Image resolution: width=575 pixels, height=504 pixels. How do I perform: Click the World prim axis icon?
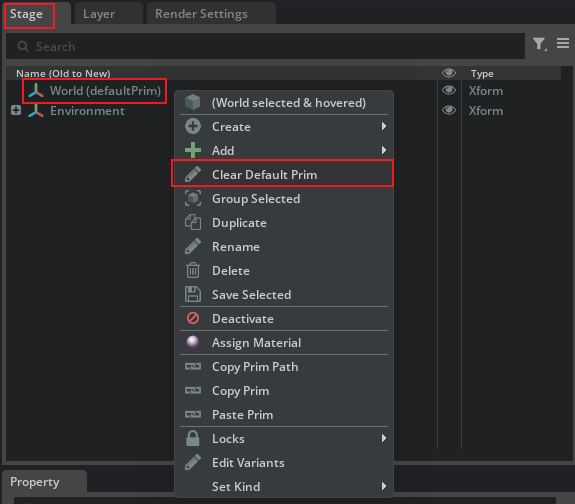(x=36, y=91)
